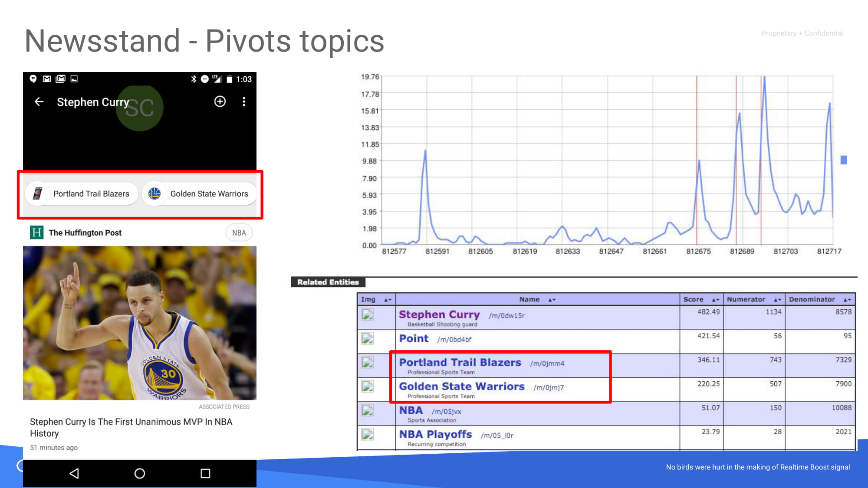Viewport: 868px width, 488px height.
Task: Tap the back arrow beside Stephen Curry
Action: (x=39, y=102)
